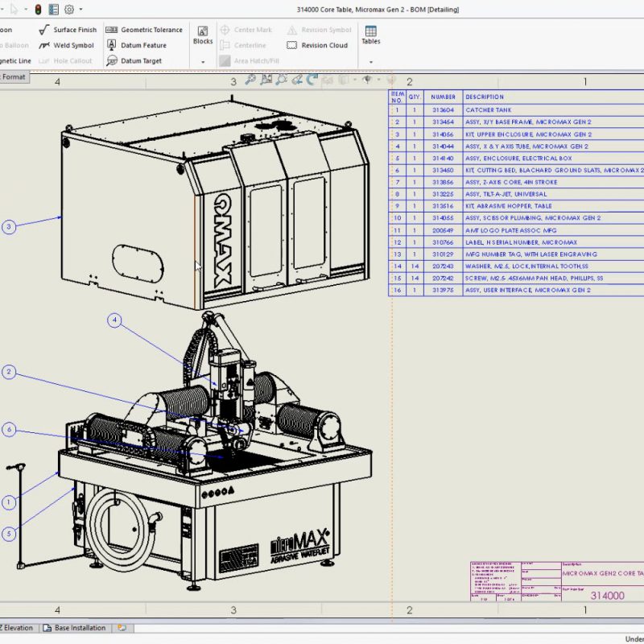Click the QTY. column header in BOM
Screen dimensions: 644x644
(415, 97)
